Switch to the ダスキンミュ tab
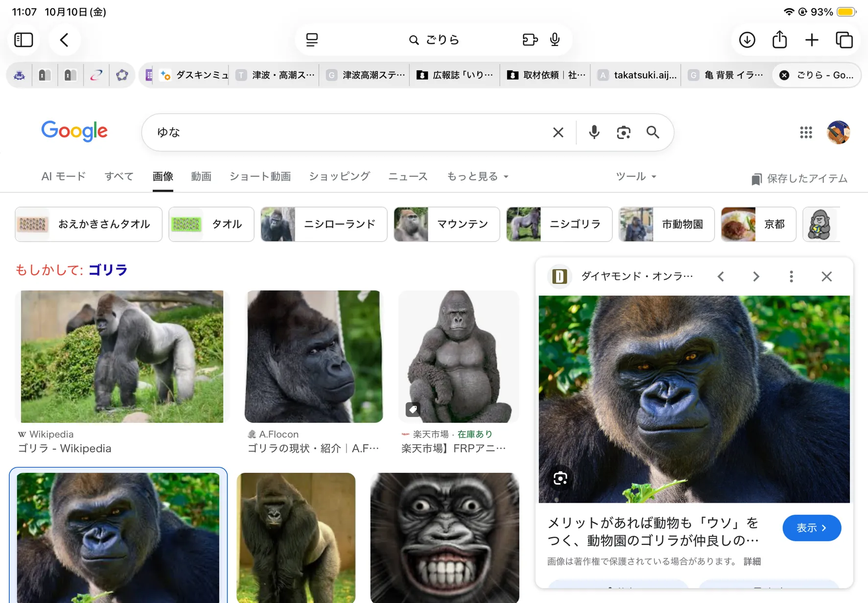Screen dimensions: 868x603 click(194, 75)
